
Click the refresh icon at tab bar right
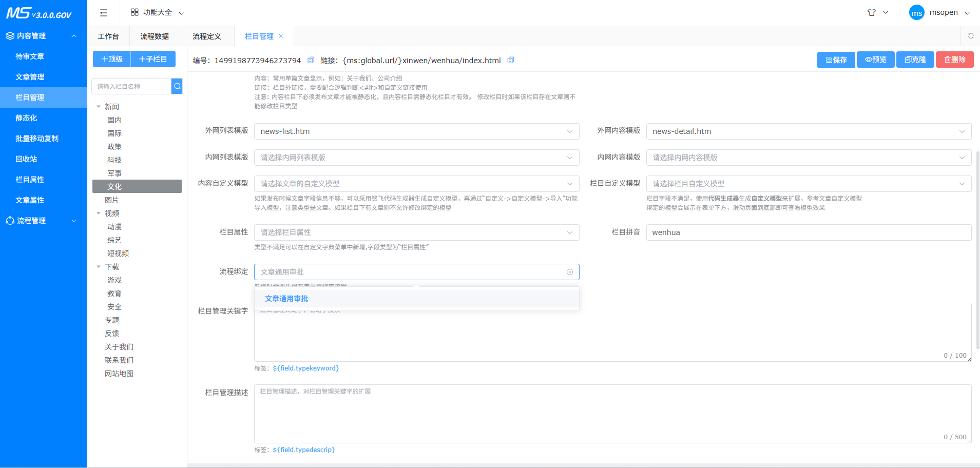pos(970,36)
